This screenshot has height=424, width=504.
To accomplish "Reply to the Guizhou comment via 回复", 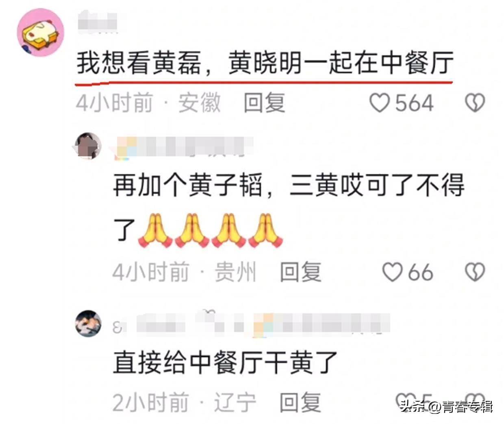I will point(301,272).
